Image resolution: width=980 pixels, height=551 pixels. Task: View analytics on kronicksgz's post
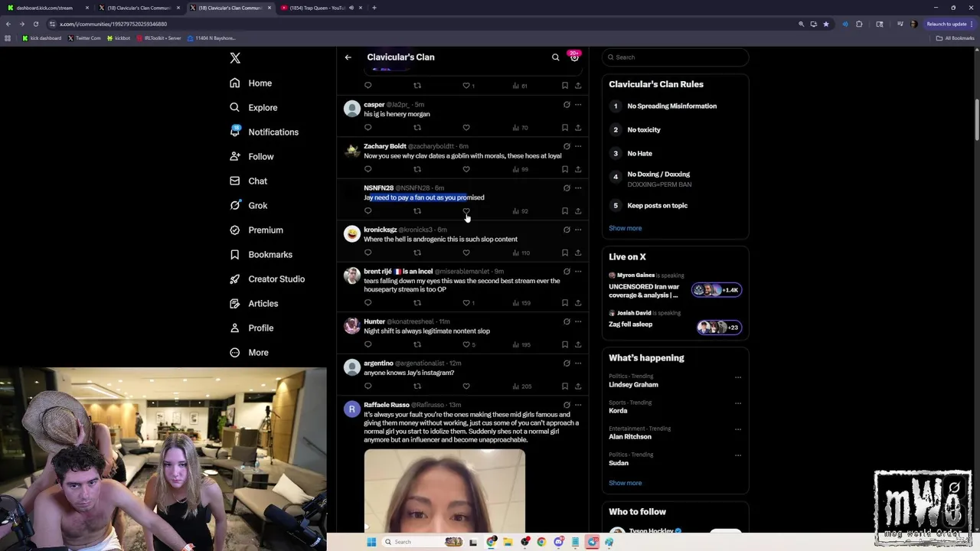click(520, 253)
